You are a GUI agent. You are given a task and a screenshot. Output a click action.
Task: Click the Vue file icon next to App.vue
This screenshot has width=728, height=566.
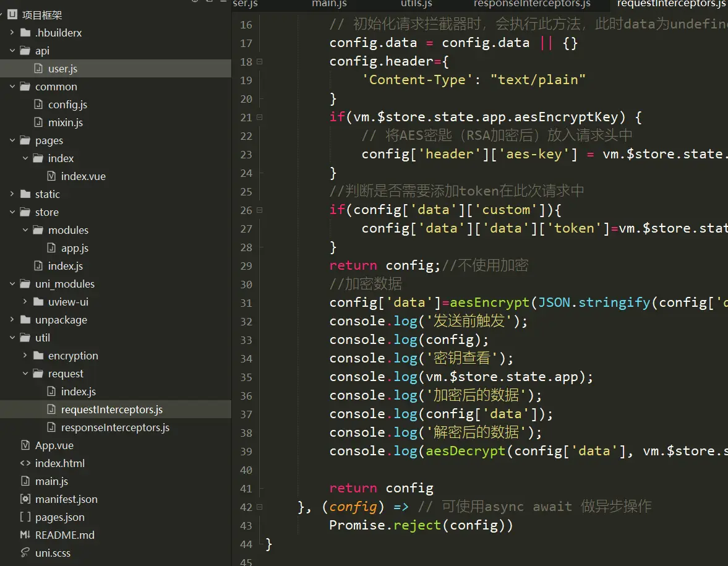[25, 445]
